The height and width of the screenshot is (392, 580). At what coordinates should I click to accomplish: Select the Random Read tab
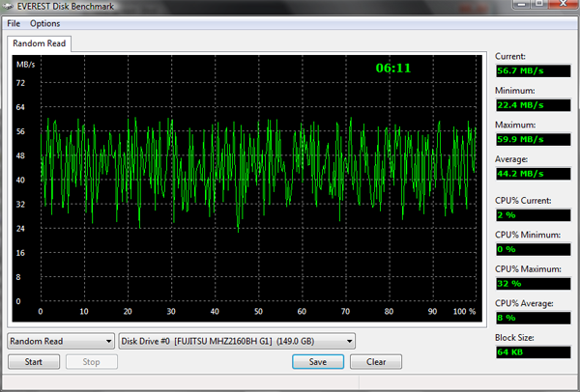point(39,43)
